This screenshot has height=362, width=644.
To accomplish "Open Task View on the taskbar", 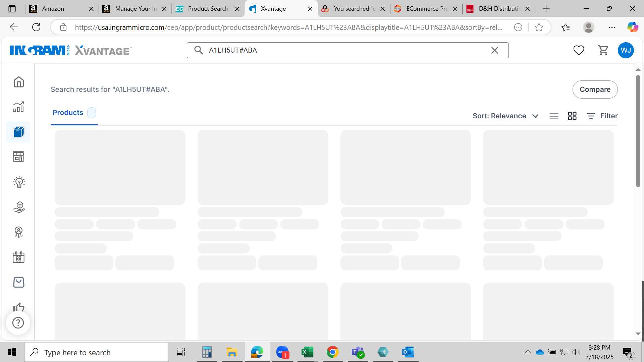I will click(x=181, y=352).
